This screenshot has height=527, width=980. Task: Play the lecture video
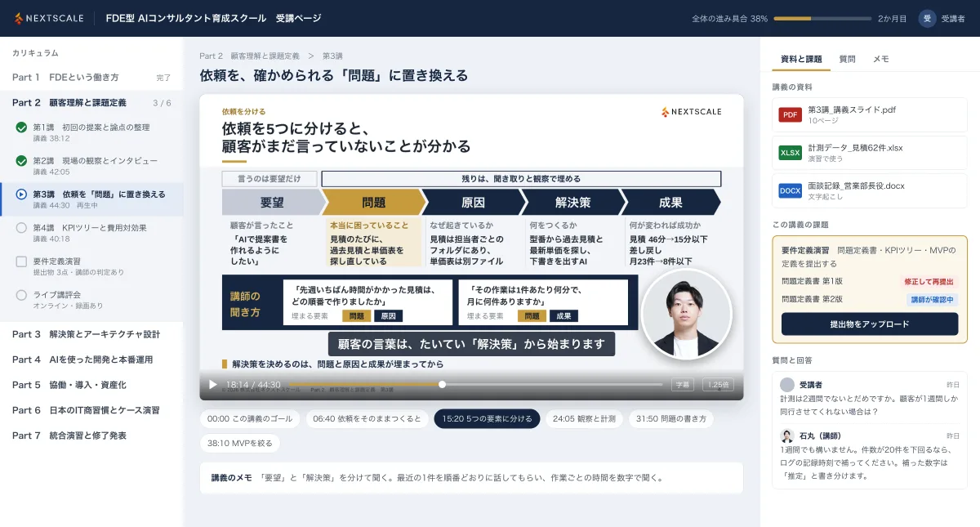213,384
